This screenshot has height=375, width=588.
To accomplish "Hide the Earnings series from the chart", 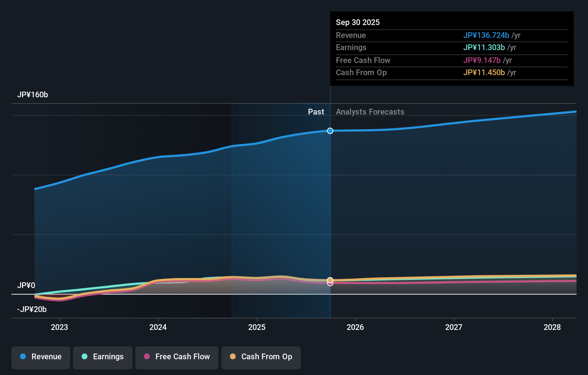I will click(x=103, y=357).
